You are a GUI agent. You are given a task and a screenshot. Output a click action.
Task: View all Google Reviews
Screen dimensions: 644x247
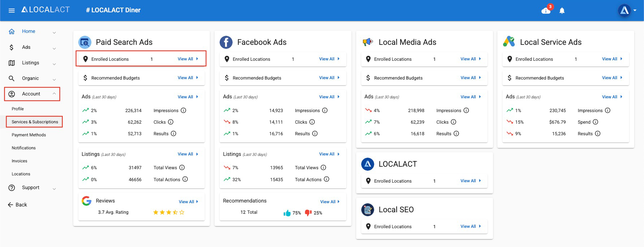189,202
